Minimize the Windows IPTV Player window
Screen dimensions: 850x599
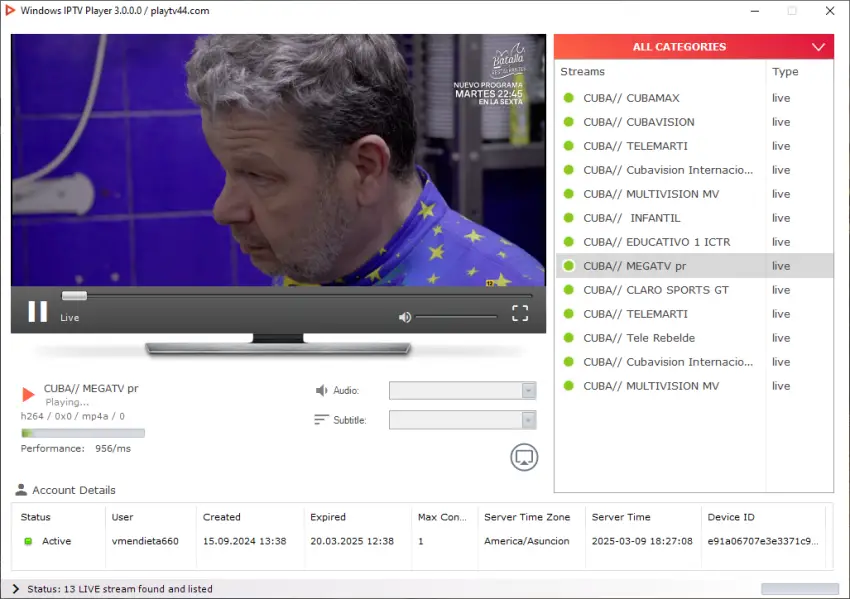pyautogui.click(x=755, y=11)
